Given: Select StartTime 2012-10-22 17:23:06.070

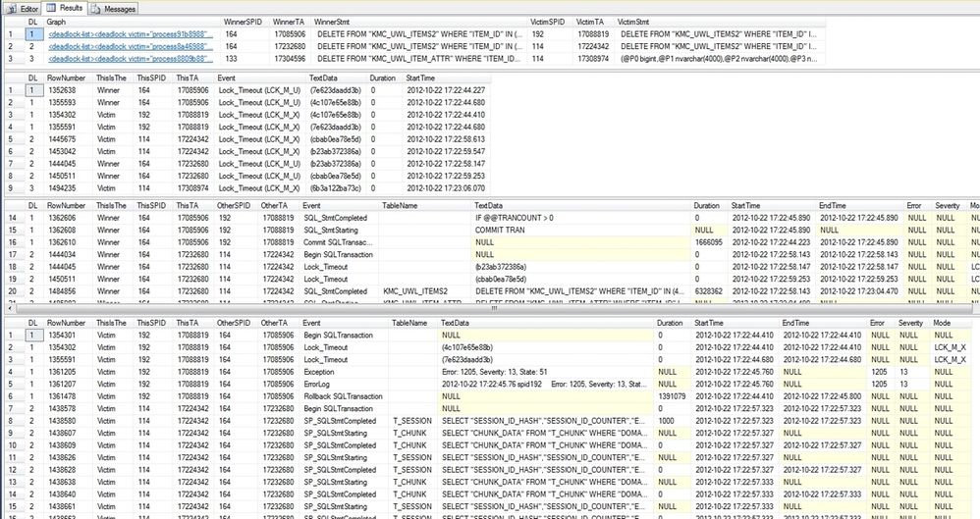Looking at the screenshot, I should pos(446,188).
